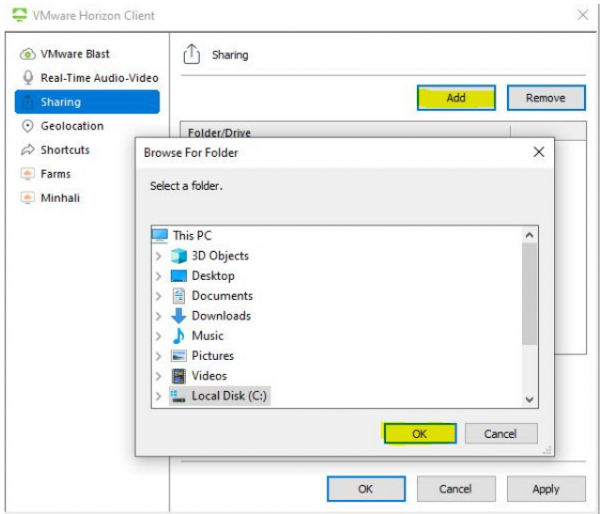Expand the Documents tree node

158,296
